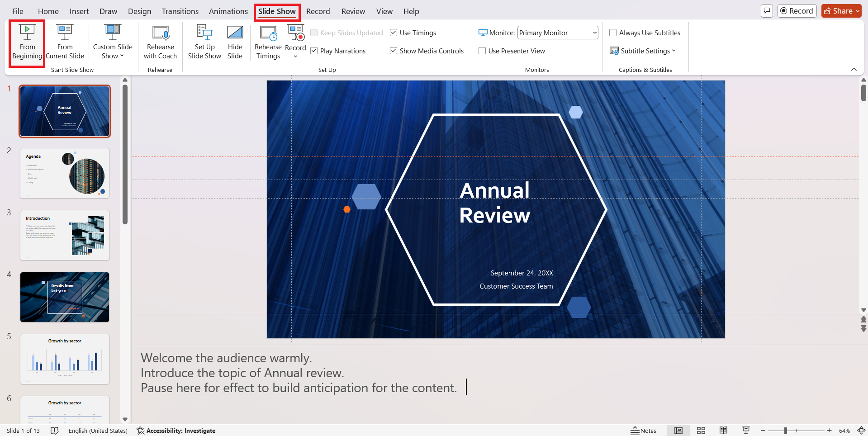This screenshot has height=436, width=868.
Task: Go to previous slide double-arrow icon
Action: (x=863, y=319)
